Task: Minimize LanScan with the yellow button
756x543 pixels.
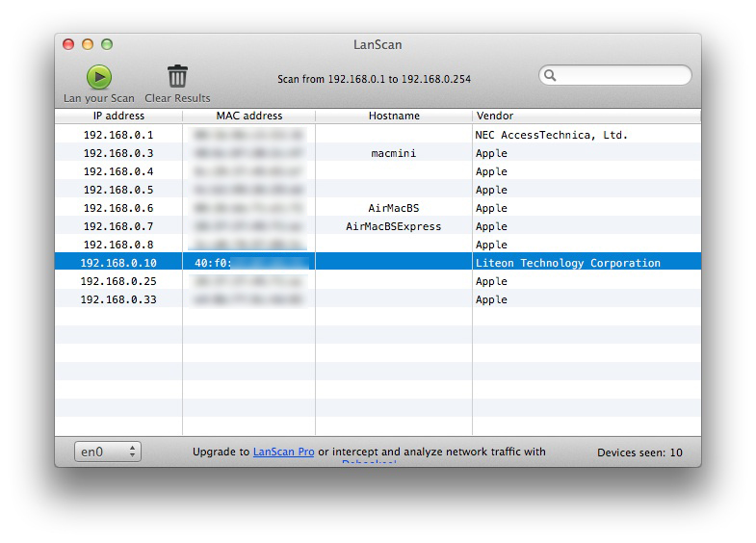Action: tap(88, 44)
